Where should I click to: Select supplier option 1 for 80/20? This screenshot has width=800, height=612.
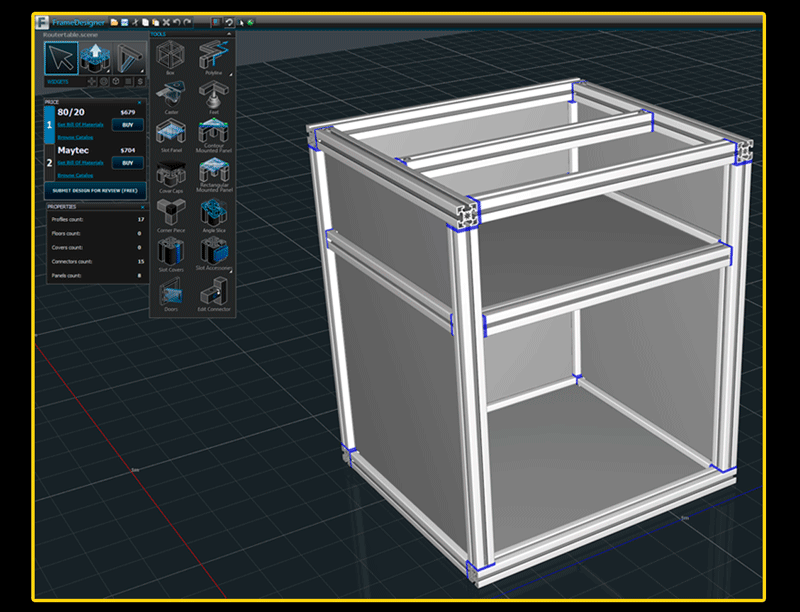coord(50,124)
